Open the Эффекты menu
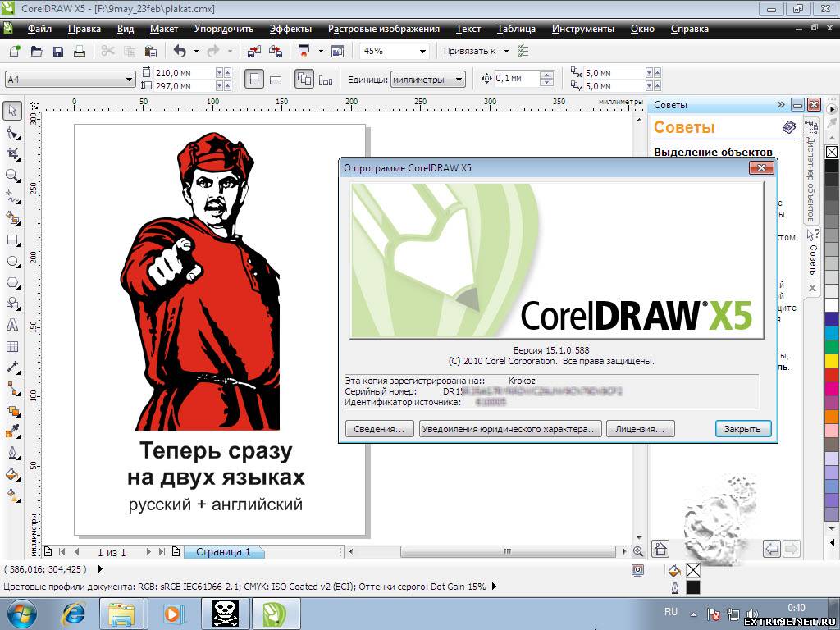Screen dimensions: 840x630 [290, 29]
